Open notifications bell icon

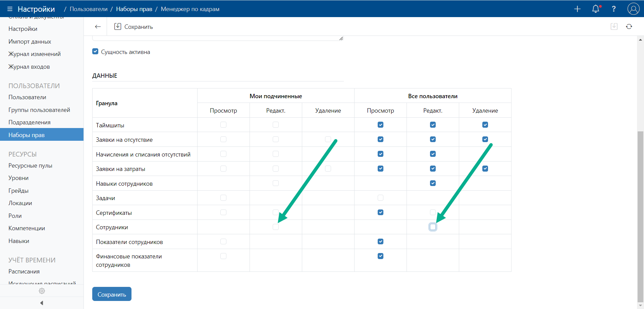click(x=596, y=9)
